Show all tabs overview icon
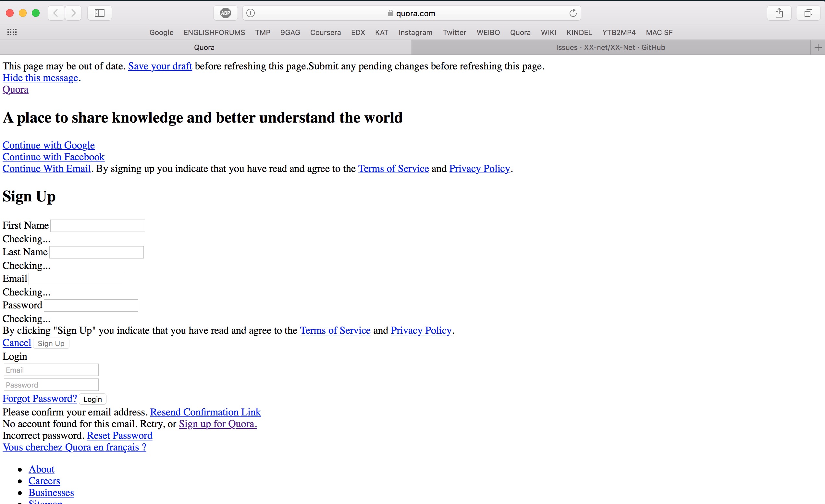Viewport: 825px width, 504px height. (808, 13)
